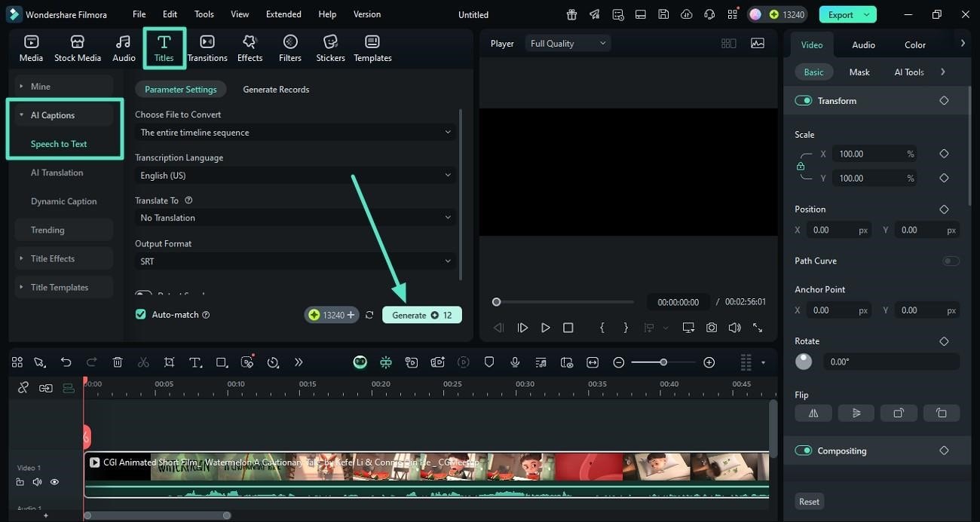Image resolution: width=980 pixels, height=522 pixels.
Task: Open the Filters tab
Action: [290, 48]
